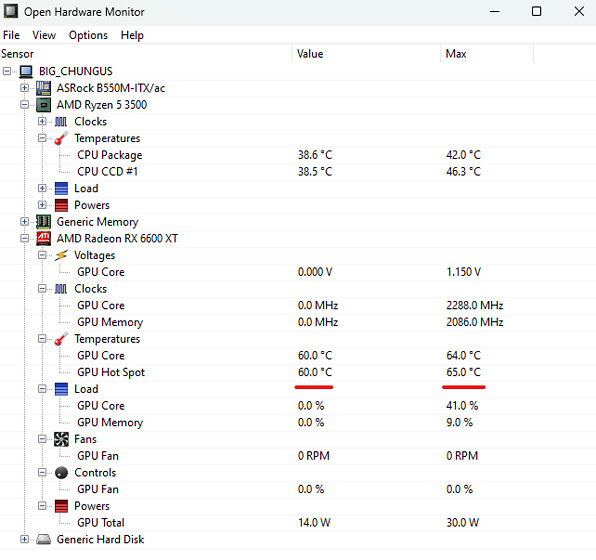Click the Voltages lightning bolt icon
The width and height of the screenshot is (596, 560).
click(61, 255)
